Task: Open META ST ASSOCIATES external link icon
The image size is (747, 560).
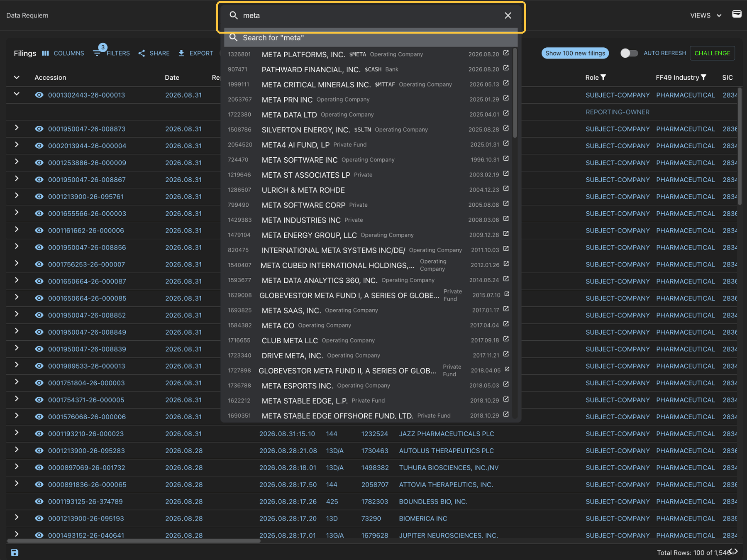Action: coord(506,174)
